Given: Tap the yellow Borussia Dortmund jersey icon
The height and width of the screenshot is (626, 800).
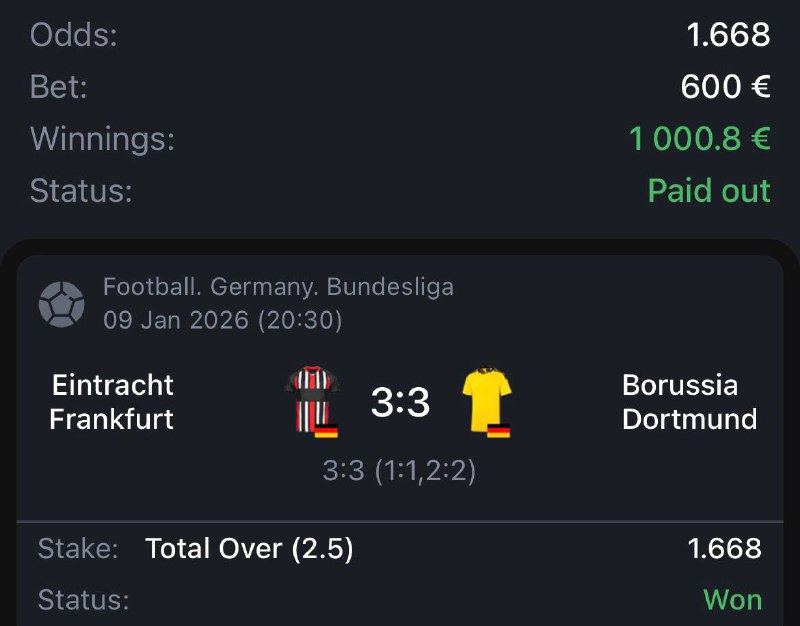Looking at the screenshot, I should [x=486, y=399].
